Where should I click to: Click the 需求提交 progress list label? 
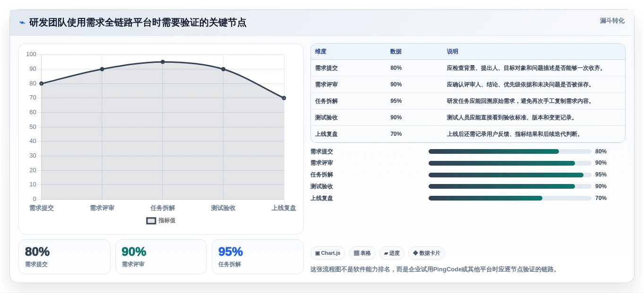pos(322,151)
